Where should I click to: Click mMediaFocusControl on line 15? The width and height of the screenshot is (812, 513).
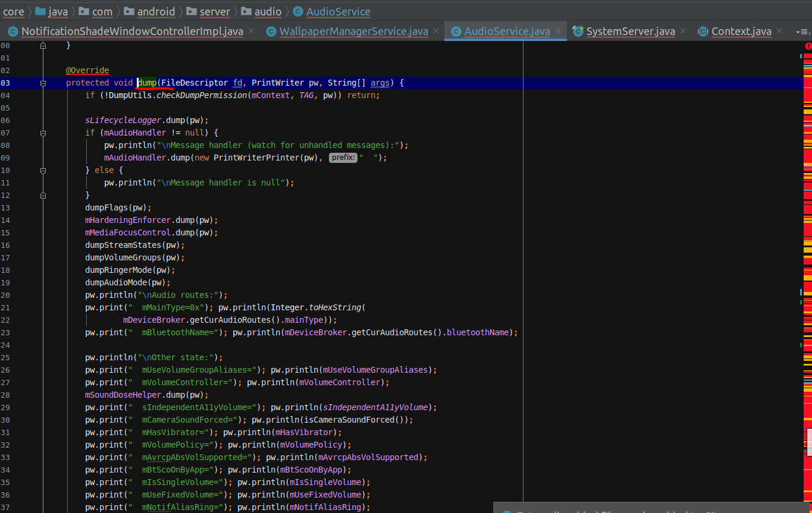pyautogui.click(x=128, y=232)
